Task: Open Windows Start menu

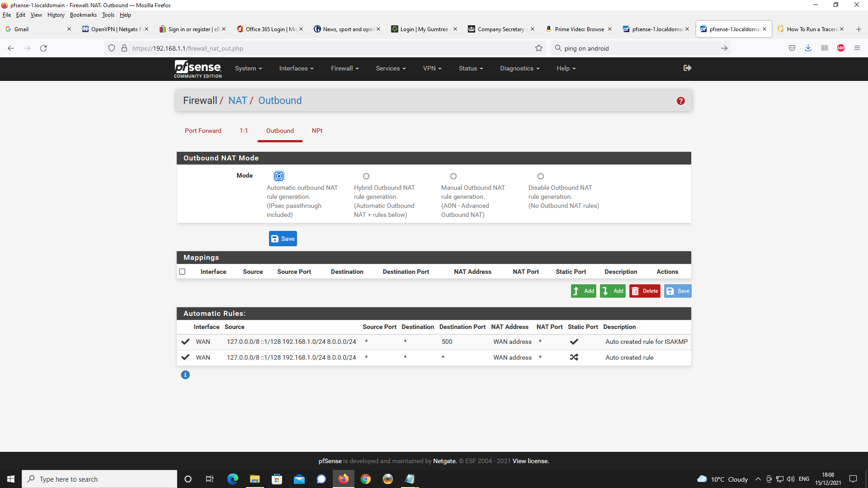Action: (11, 479)
